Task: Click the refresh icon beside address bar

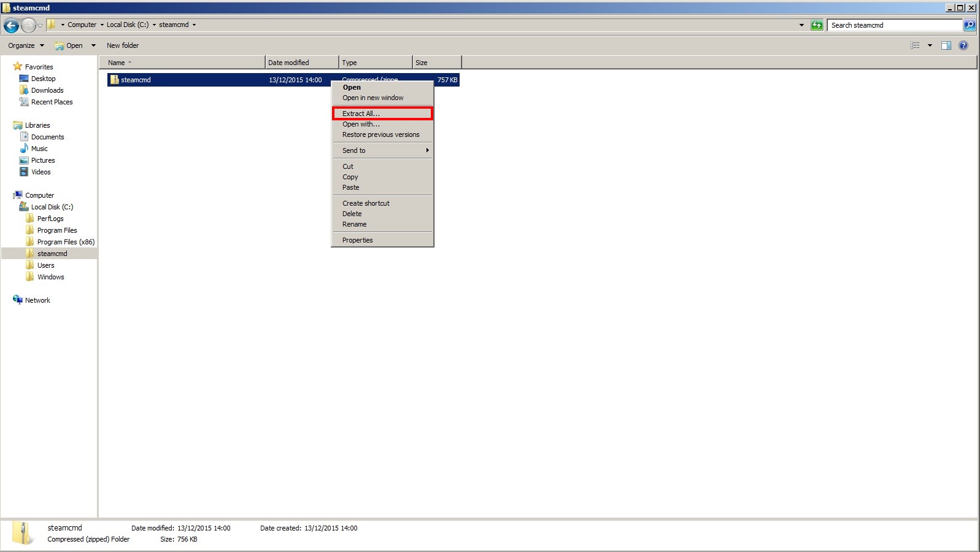Action: (817, 25)
